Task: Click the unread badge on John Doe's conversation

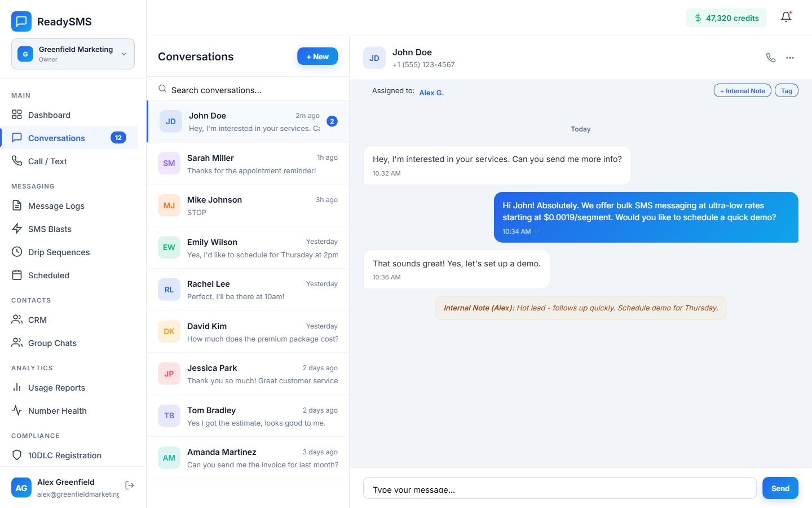Action: coord(332,121)
